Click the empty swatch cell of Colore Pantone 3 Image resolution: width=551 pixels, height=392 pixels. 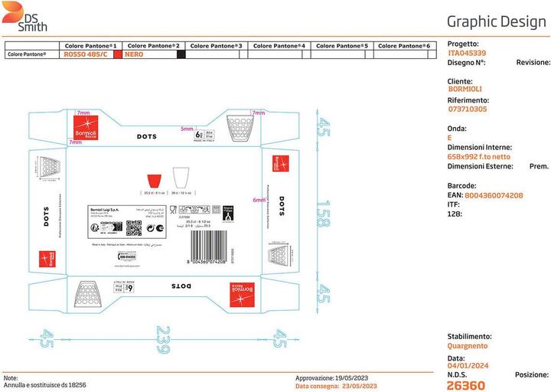click(x=243, y=54)
